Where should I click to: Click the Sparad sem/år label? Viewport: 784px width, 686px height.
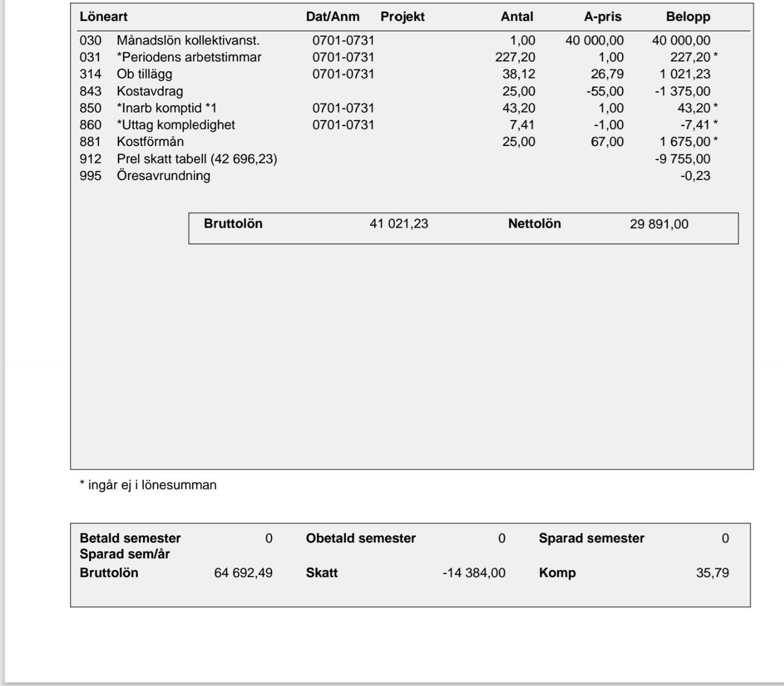pos(125,554)
